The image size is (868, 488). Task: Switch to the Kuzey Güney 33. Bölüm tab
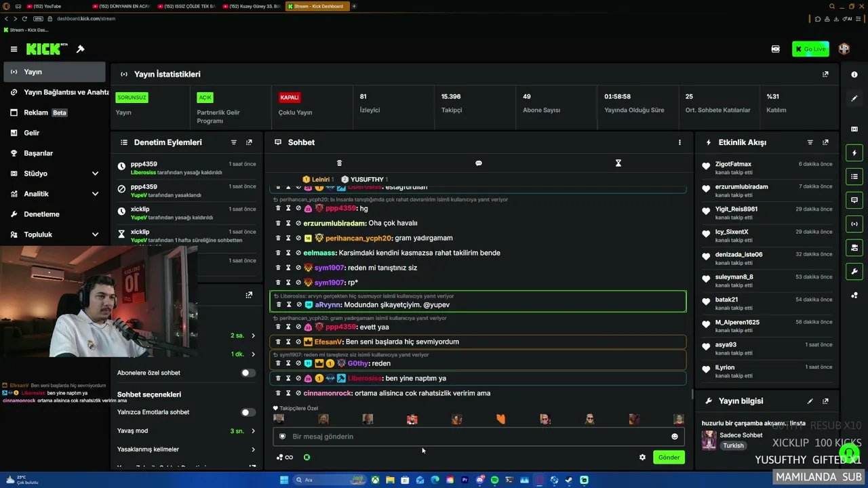(x=252, y=6)
